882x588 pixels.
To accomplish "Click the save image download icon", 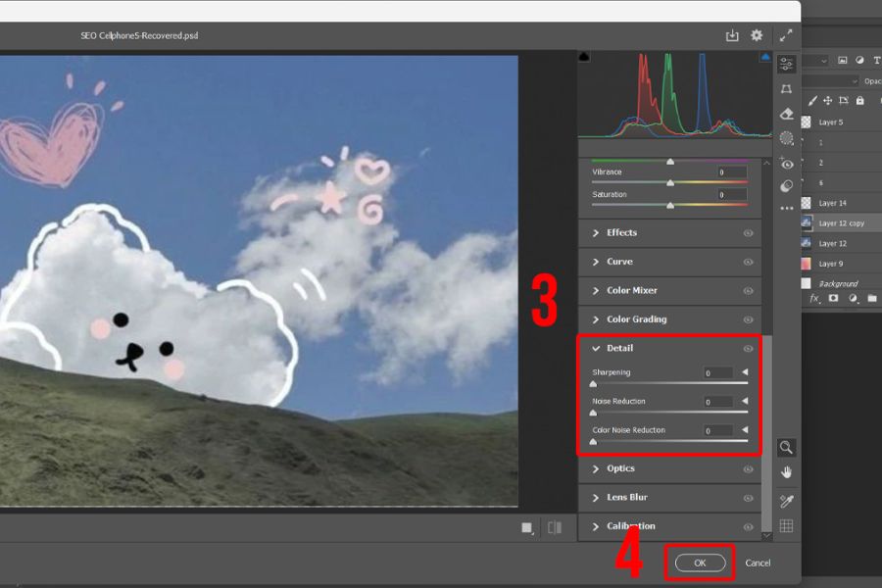I will coord(731,35).
